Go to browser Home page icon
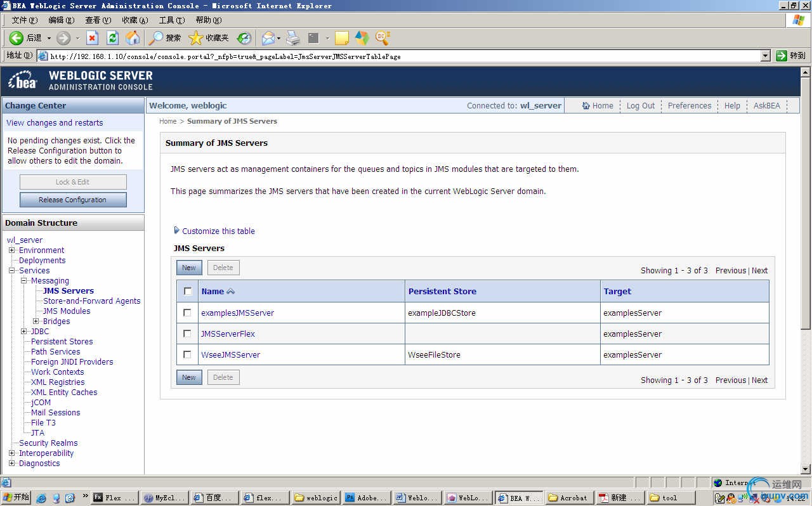 click(133, 38)
